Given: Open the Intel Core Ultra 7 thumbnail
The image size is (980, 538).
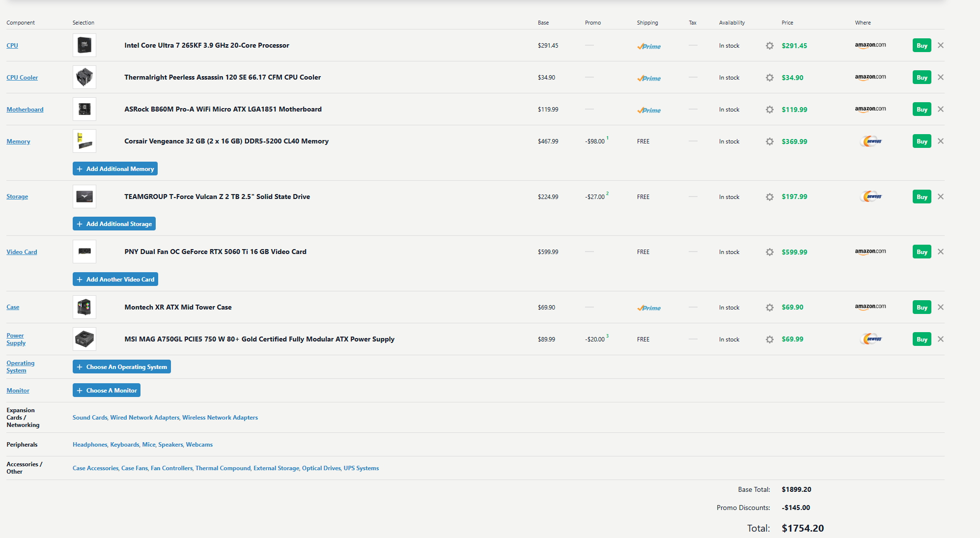Looking at the screenshot, I should (x=84, y=45).
